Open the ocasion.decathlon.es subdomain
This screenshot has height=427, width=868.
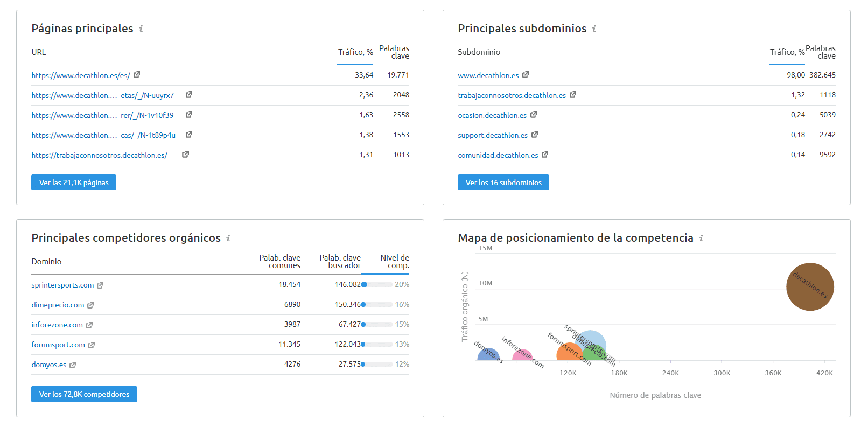click(x=492, y=115)
